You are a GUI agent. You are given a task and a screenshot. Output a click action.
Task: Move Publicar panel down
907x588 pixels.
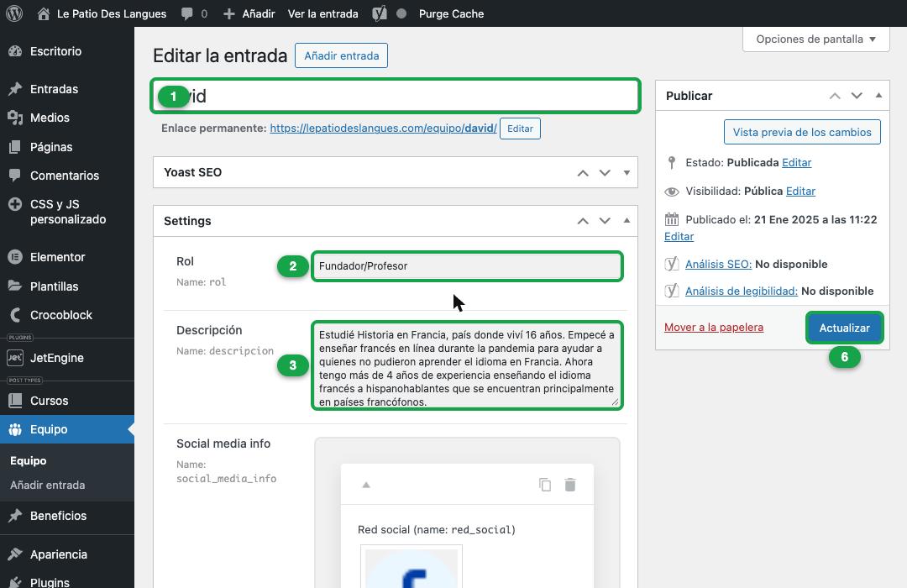click(x=857, y=96)
